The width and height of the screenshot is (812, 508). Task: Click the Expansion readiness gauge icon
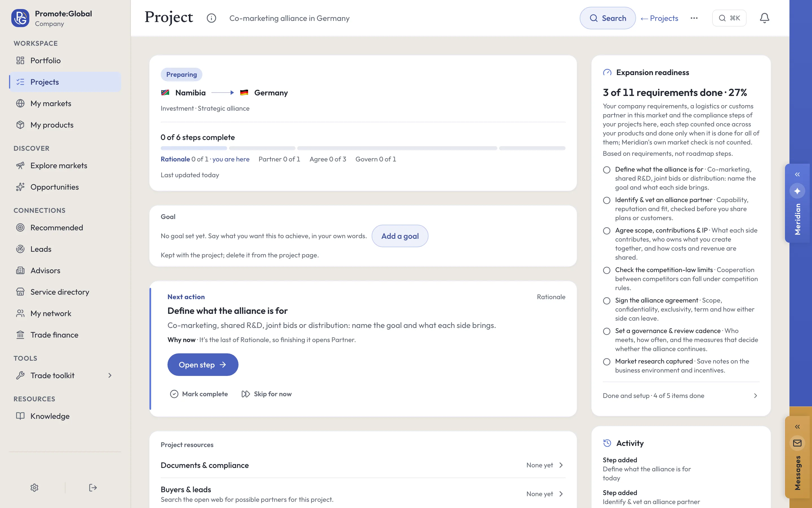[607, 73]
